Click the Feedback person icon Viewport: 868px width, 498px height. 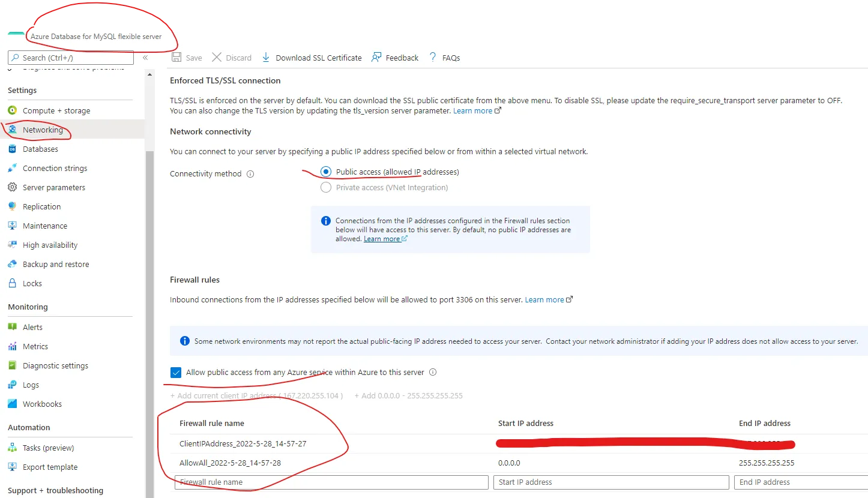click(376, 57)
